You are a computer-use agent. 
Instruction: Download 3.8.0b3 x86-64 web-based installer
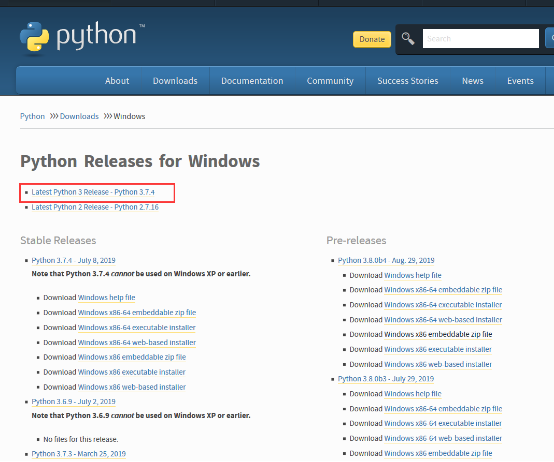[x=443, y=438]
